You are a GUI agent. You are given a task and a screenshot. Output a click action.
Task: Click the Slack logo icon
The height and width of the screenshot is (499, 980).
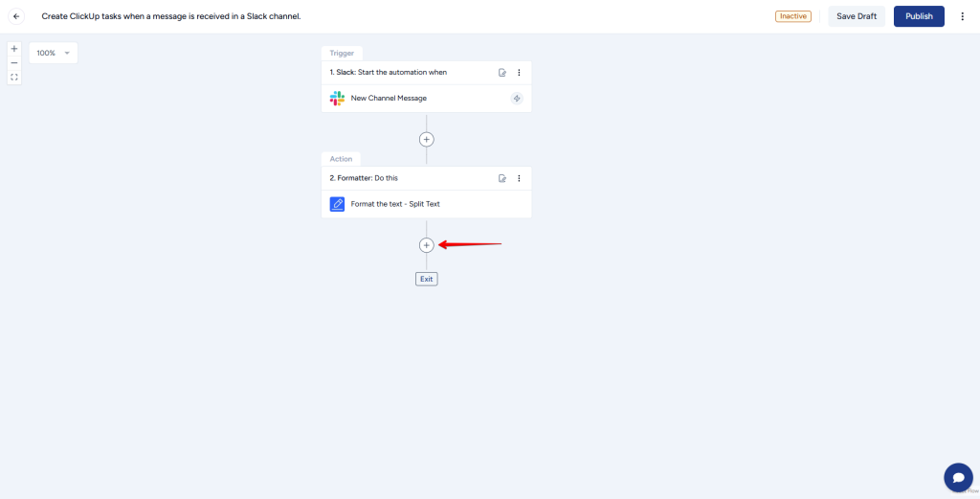[337, 98]
